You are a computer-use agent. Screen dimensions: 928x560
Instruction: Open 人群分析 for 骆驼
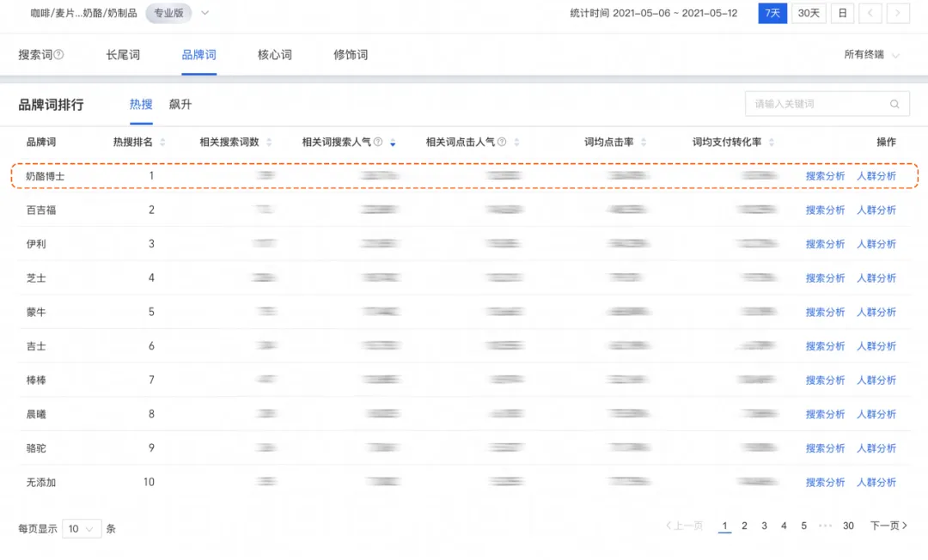(876, 448)
